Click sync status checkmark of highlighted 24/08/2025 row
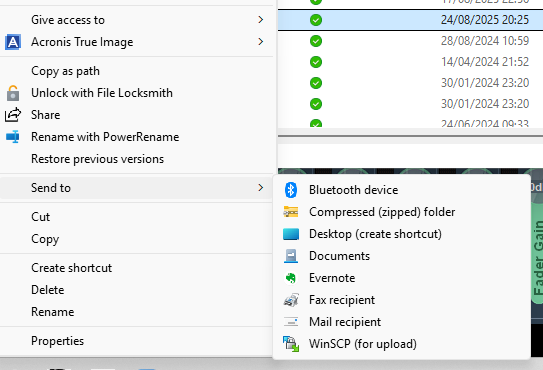 coord(316,20)
